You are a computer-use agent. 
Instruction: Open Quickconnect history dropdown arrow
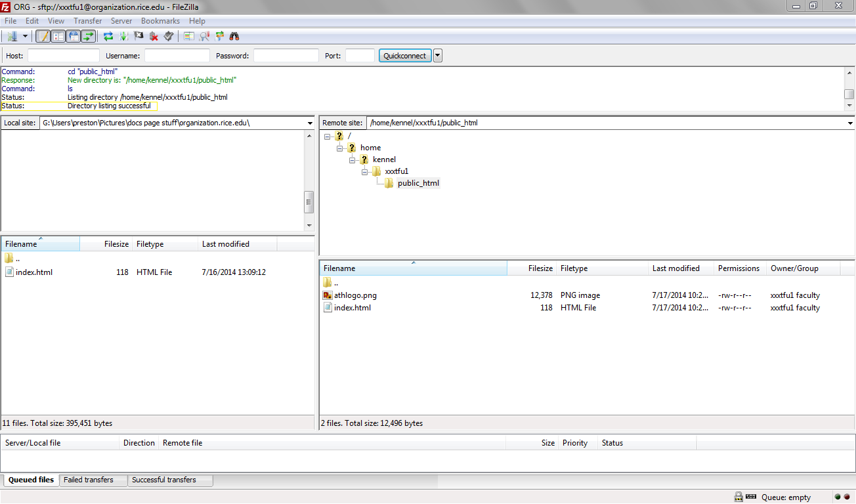point(438,56)
